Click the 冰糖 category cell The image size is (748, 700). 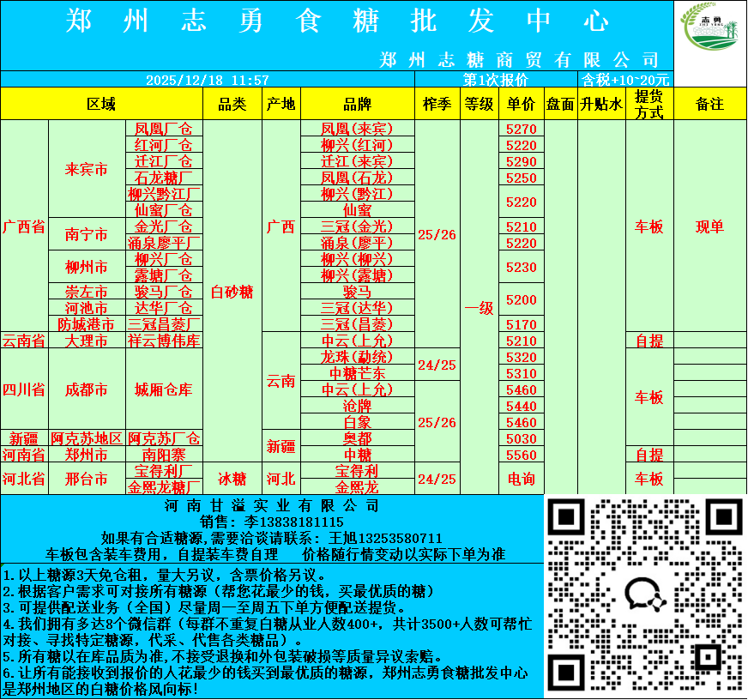(232, 479)
